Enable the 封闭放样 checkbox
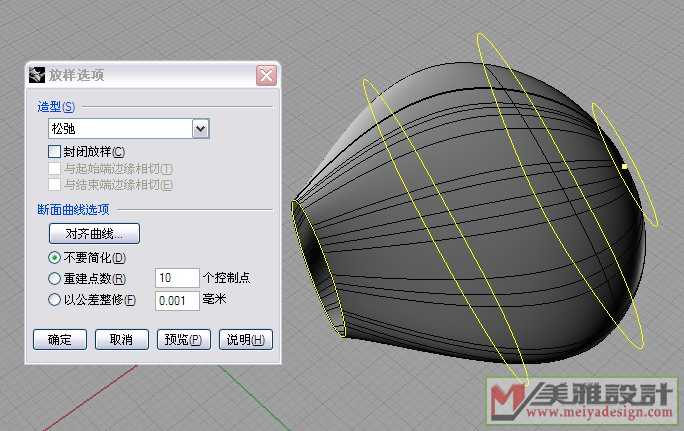 tap(55, 151)
